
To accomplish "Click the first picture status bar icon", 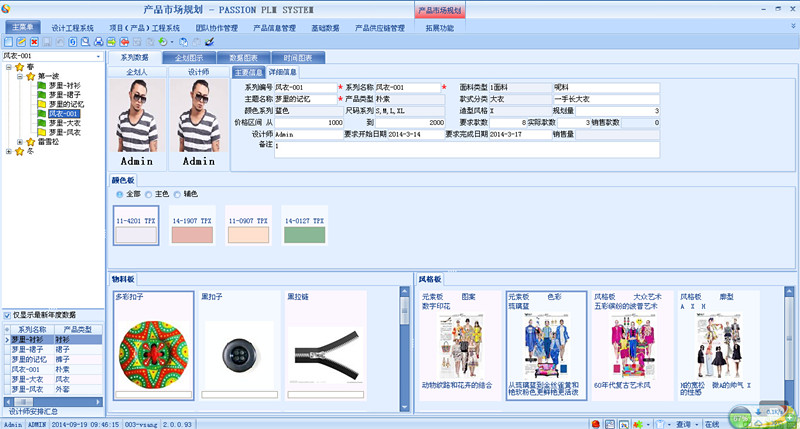I will [x=610, y=424].
